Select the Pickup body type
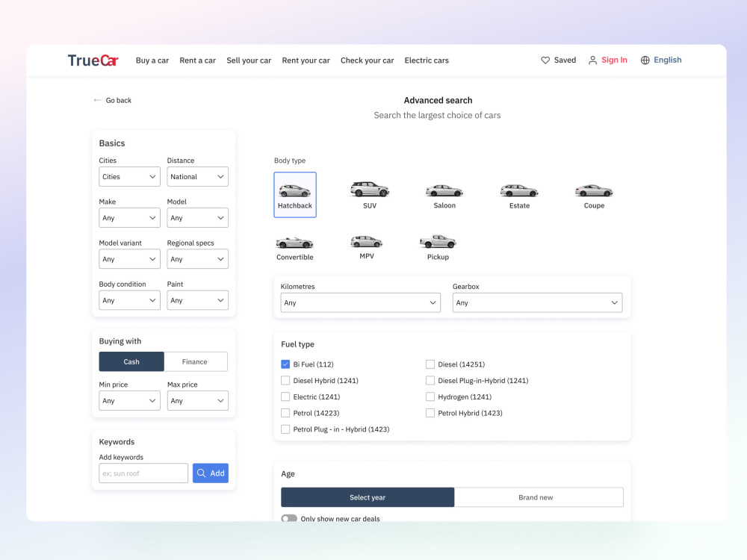The width and height of the screenshot is (747, 560). point(438,246)
